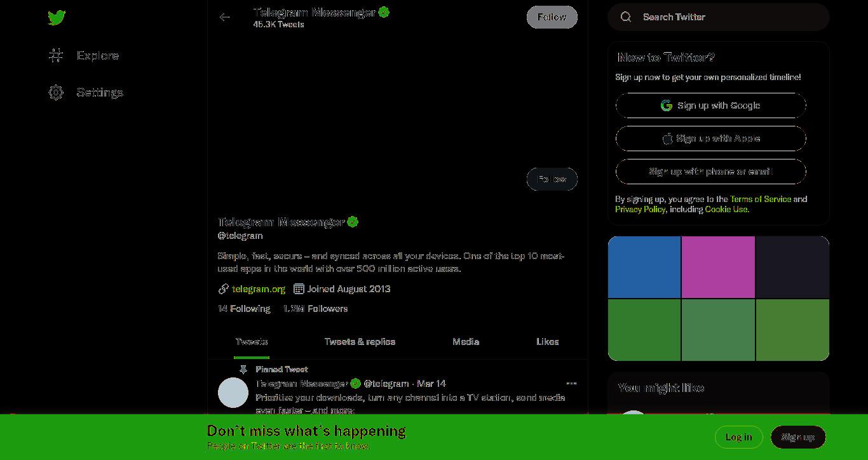
Task: Click the magenta image tile
Action: [x=718, y=267]
